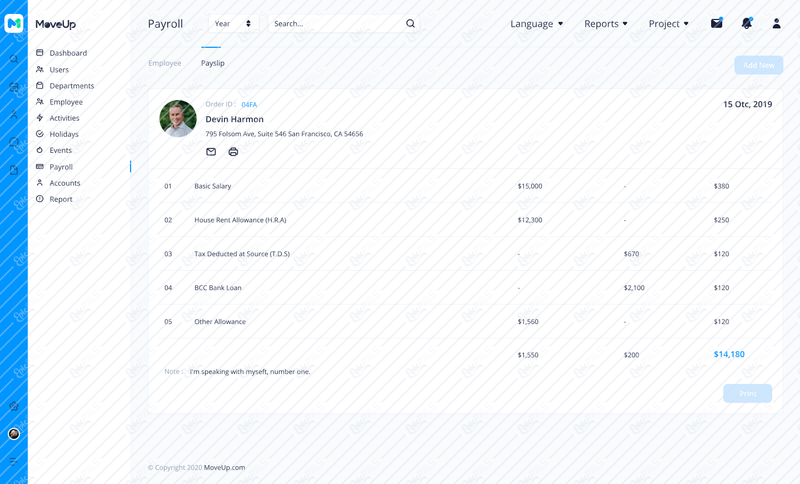
Task: Click Tax Deducted at Source (T.D.S) label
Action: coord(242,253)
